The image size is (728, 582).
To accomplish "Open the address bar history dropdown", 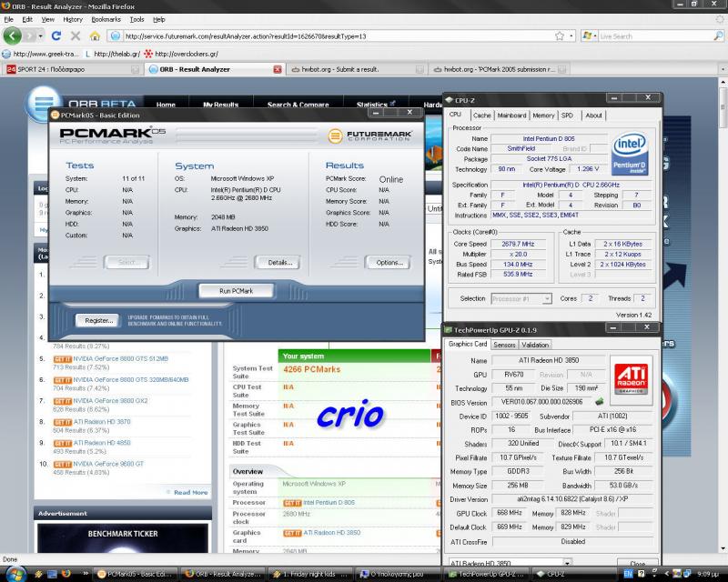I will (x=571, y=35).
